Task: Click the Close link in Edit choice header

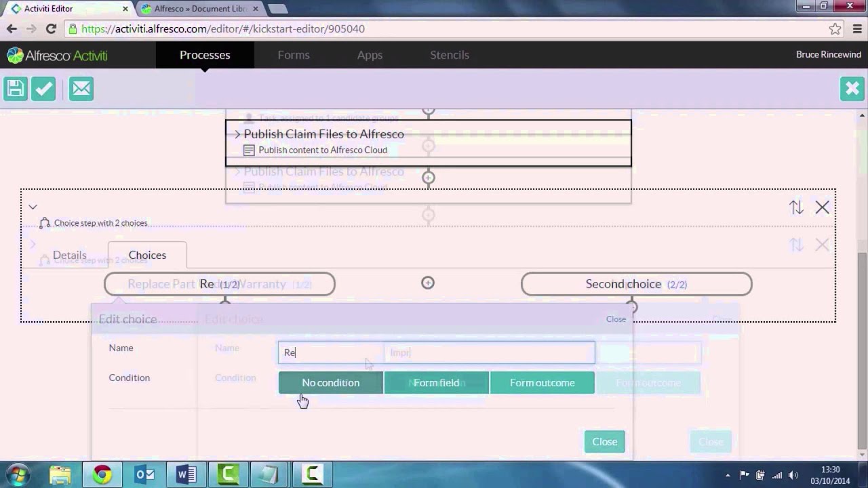Action: tap(616, 319)
